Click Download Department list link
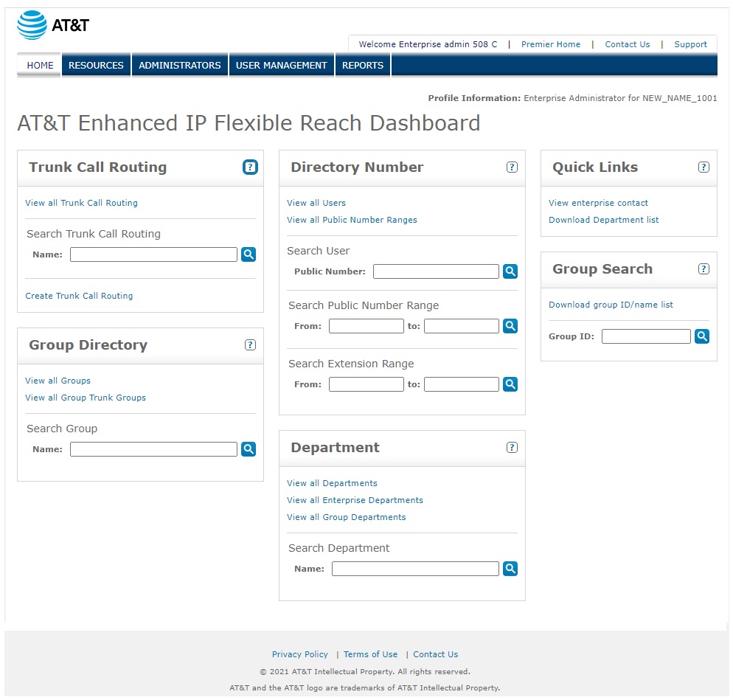Image resolution: width=733 pixels, height=700 pixels. [x=603, y=220]
